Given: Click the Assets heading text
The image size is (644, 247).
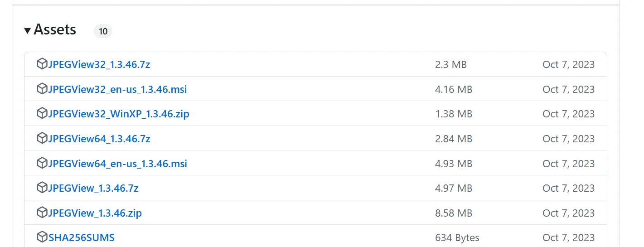Looking at the screenshot, I should pos(55,30).
